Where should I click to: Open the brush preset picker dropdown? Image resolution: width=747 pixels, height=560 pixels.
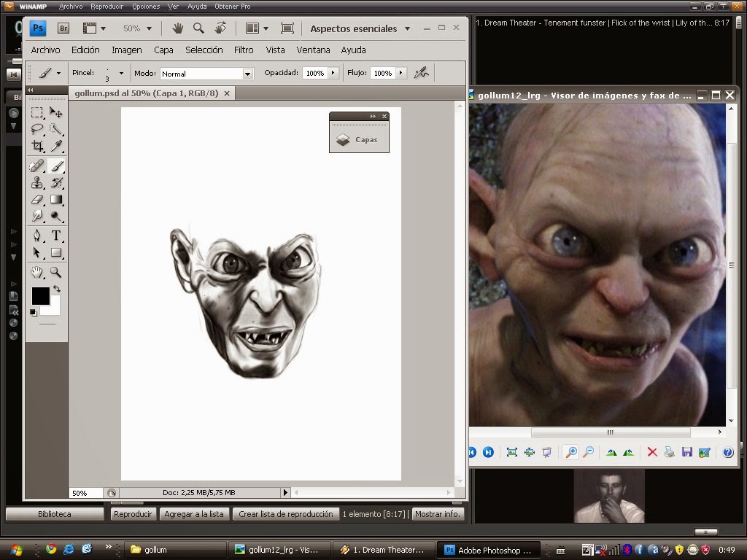122,74
